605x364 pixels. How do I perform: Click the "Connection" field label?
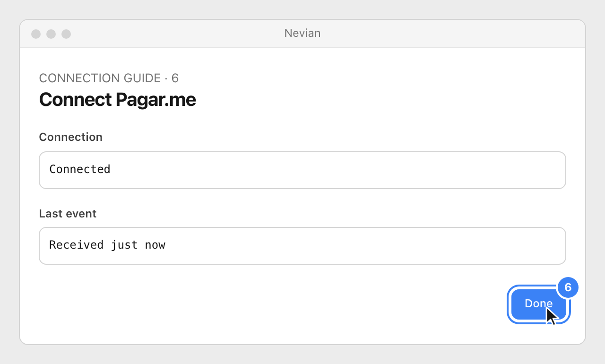[71, 137]
